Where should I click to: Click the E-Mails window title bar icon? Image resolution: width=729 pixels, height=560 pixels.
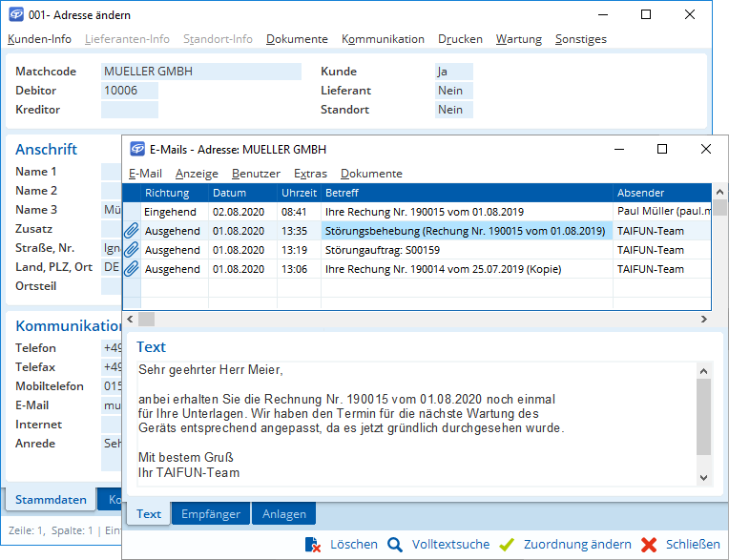click(x=136, y=150)
